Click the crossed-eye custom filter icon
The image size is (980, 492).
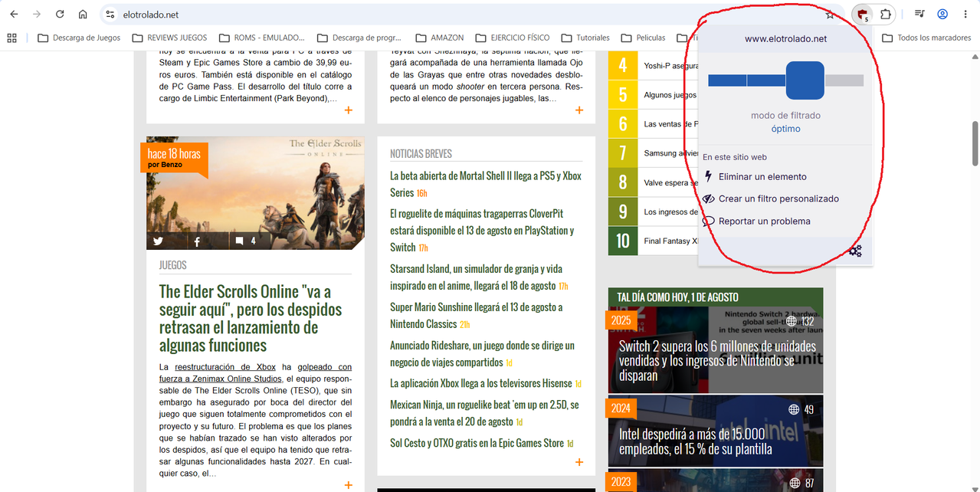coord(708,198)
